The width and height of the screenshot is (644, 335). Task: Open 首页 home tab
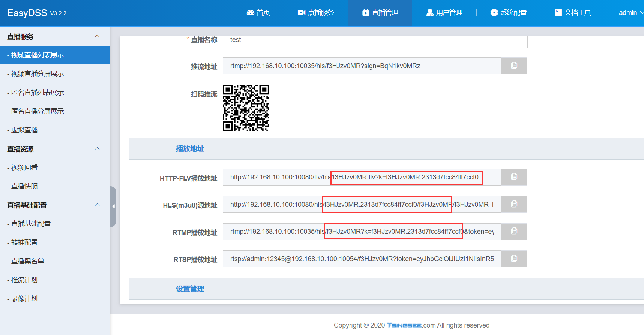tap(258, 13)
